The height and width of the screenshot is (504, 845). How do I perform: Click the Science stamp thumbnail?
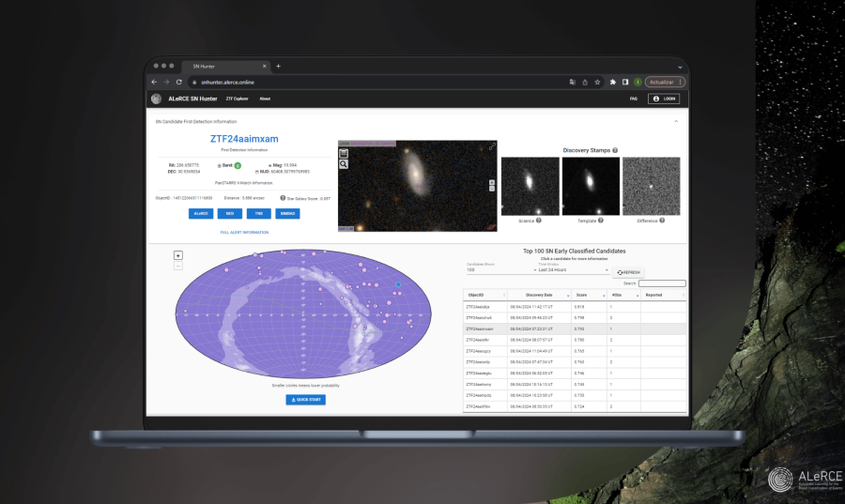tap(530, 187)
